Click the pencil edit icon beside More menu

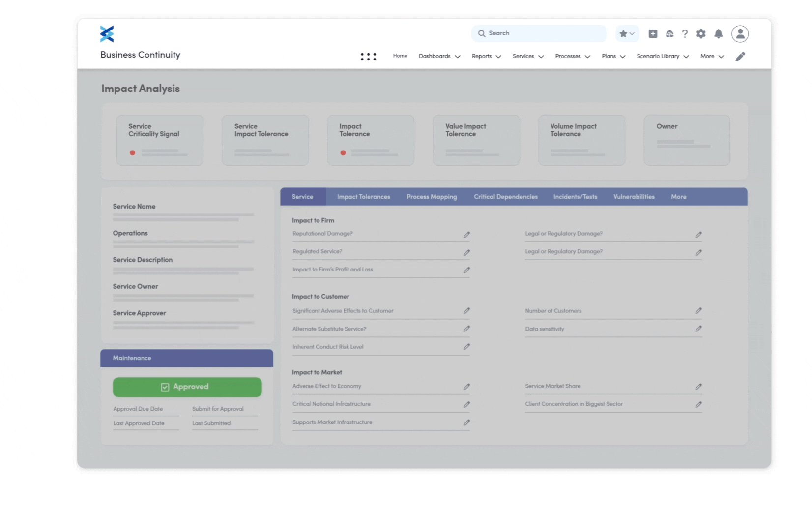pos(740,57)
